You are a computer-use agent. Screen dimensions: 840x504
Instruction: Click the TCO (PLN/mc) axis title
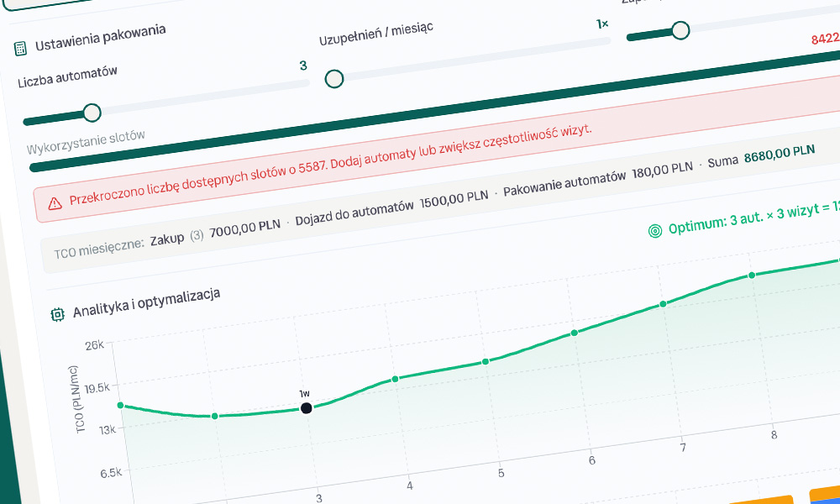click(x=78, y=400)
